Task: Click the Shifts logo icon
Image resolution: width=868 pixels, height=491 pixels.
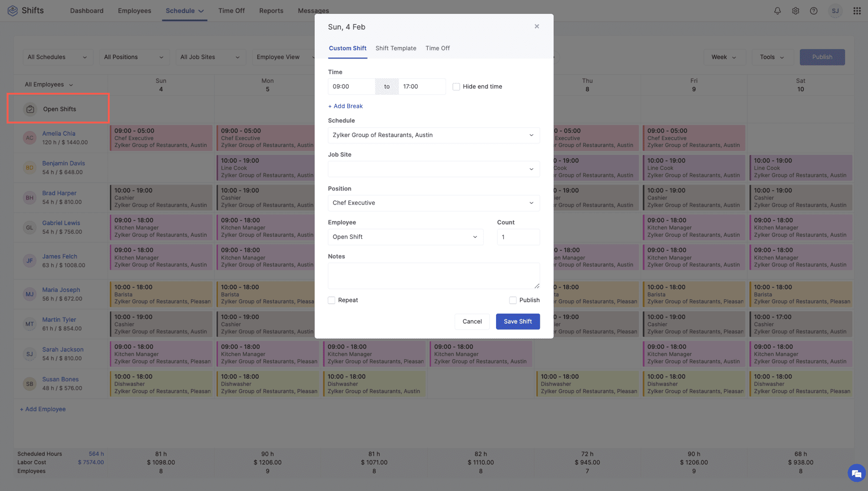Action: [13, 10]
